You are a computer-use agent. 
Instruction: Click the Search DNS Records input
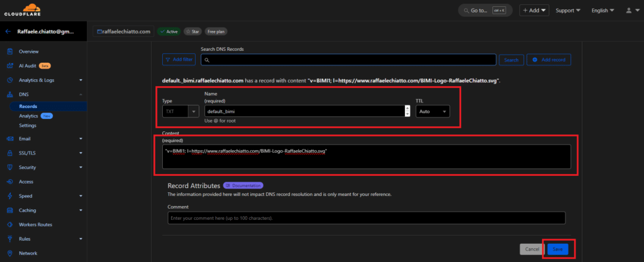348,60
